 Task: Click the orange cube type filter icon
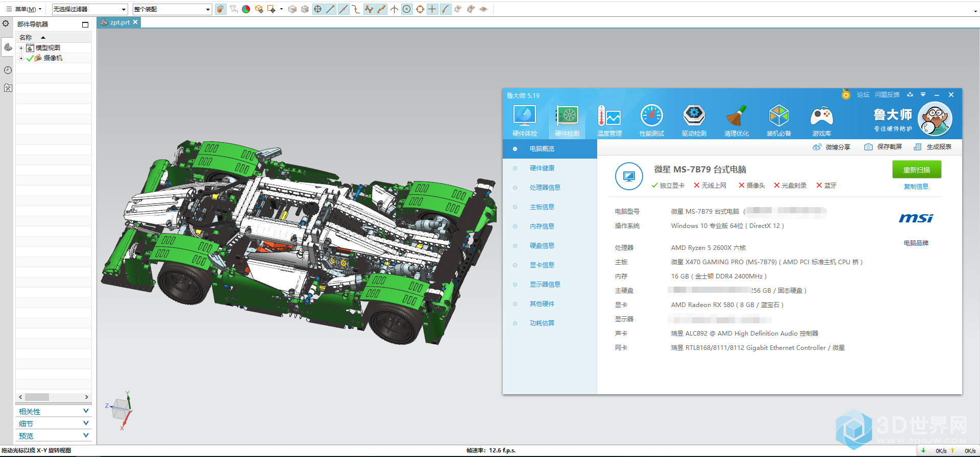(x=220, y=9)
